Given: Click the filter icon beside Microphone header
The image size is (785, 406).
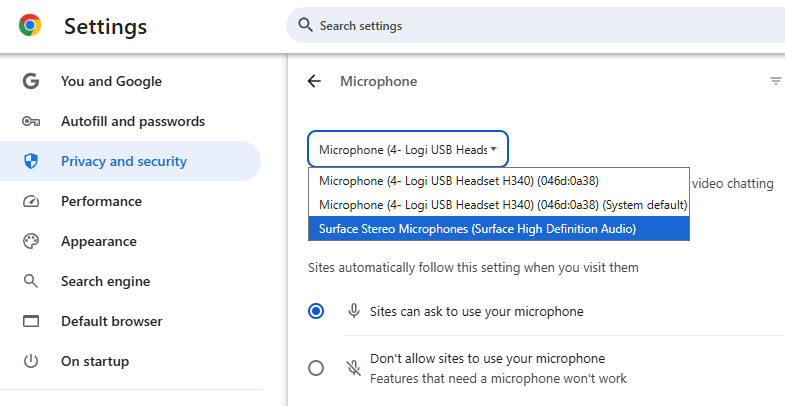Looking at the screenshot, I should pyautogui.click(x=775, y=81).
